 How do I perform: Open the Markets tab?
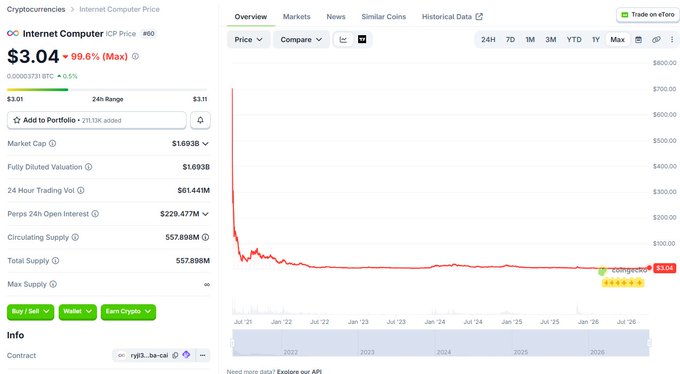pos(297,16)
